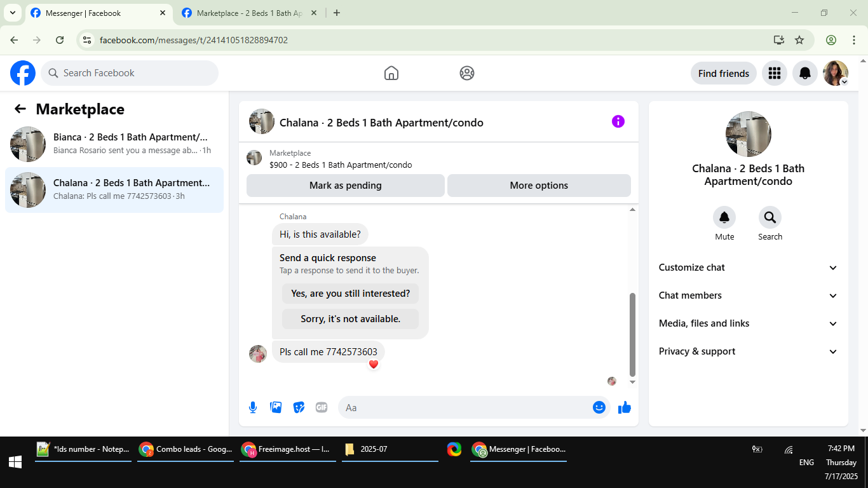Open Combo leads Chrome window in taskbar
Image resolution: width=868 pixels, height=488 pixels.
click(186, 449)
